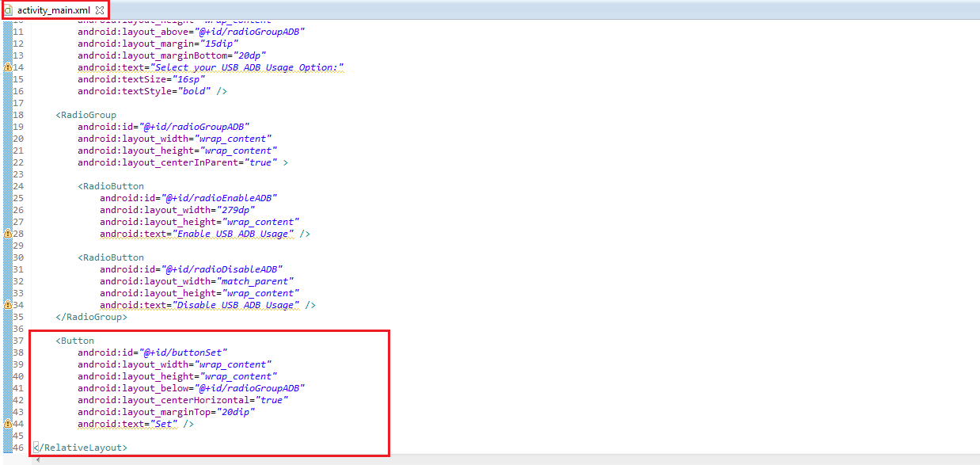
Task: Place cursor on the opening Button tag
Action: coord(76,341)
